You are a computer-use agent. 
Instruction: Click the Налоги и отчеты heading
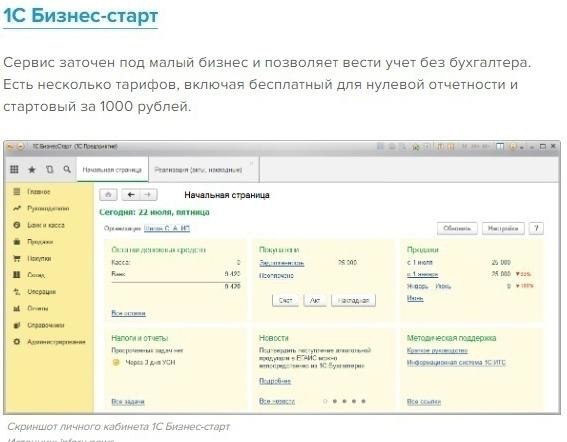coord(140,338)
